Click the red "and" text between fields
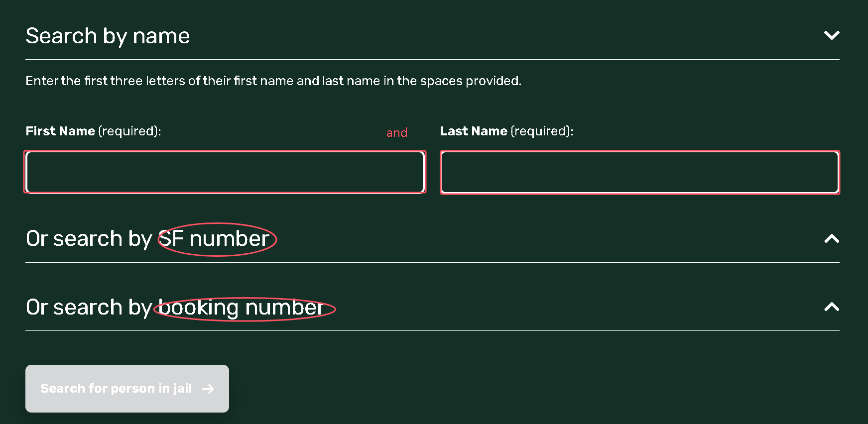This screenshot has width=868, height=424. click(397, 133)
